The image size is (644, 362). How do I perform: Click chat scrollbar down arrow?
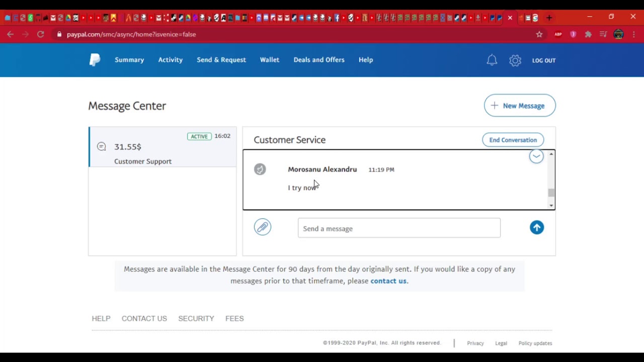tap(551, 205)
